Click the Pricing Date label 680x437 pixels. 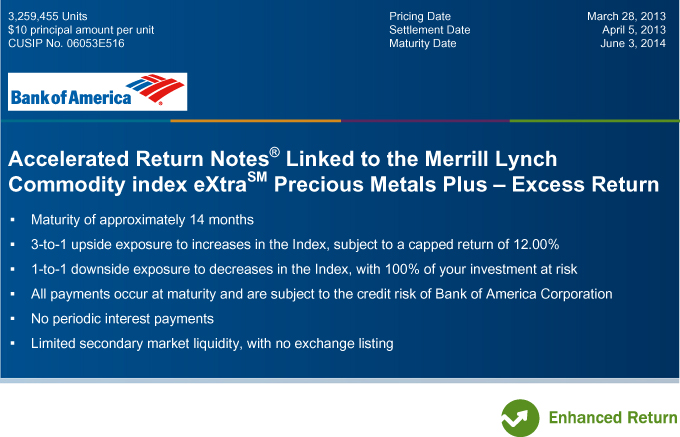tap(420, 16)
